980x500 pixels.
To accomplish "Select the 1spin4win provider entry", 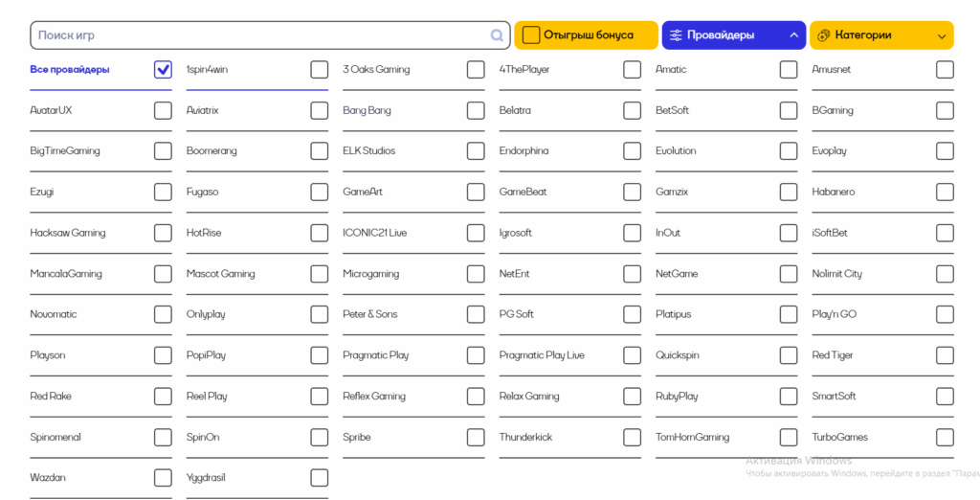I will pos(207,70).
